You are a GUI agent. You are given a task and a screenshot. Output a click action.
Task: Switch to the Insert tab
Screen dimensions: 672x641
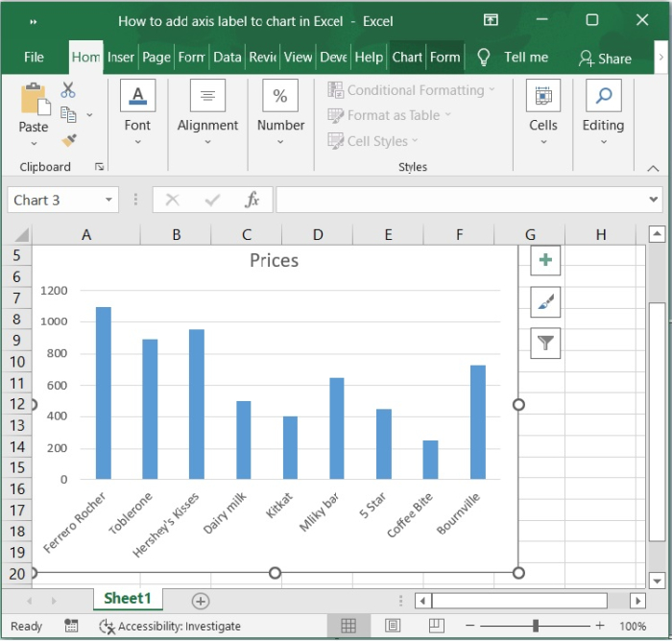pos(120,57)
